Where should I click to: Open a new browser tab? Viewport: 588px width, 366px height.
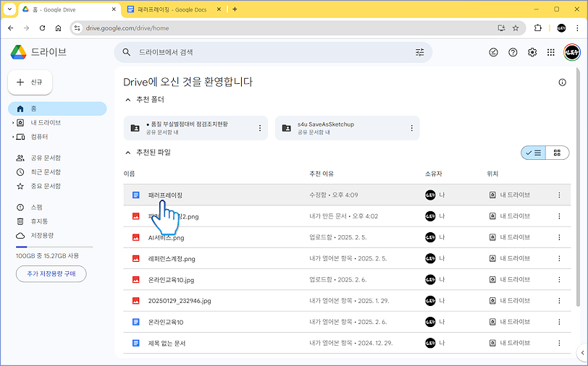235,9
